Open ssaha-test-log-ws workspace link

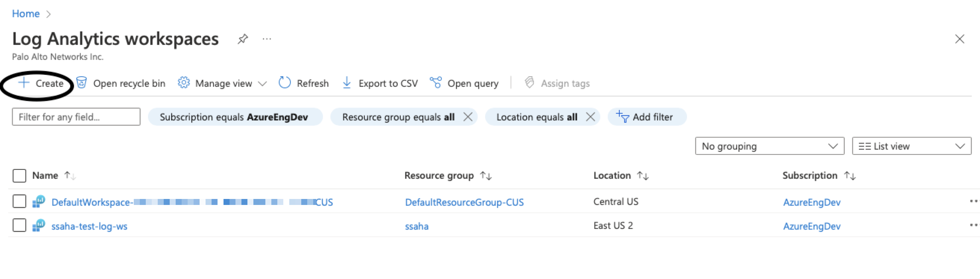click(89, 226)
